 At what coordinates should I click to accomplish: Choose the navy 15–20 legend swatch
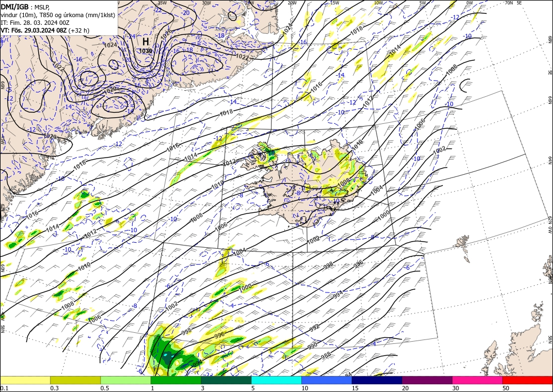pyautogui.click(x=377, y=380)
